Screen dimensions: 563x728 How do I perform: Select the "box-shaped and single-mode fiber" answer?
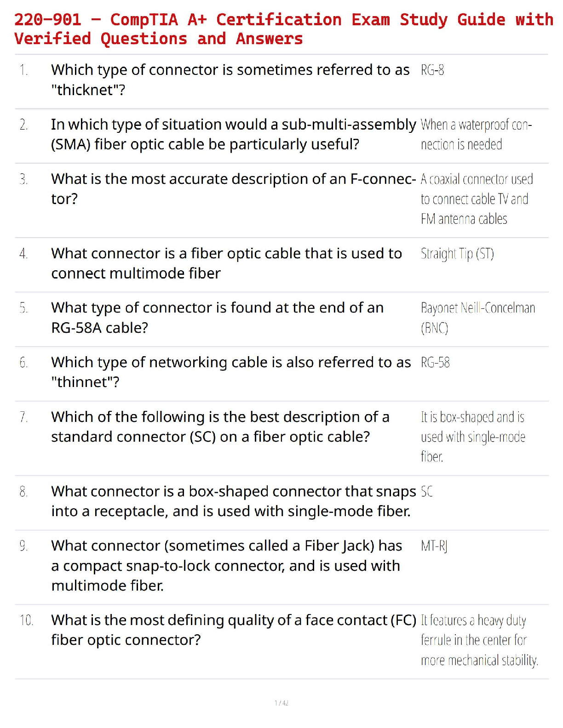click(473, 437)
